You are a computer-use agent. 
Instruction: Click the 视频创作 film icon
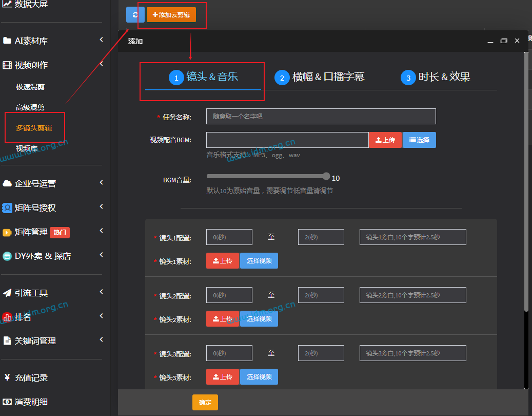7,65
